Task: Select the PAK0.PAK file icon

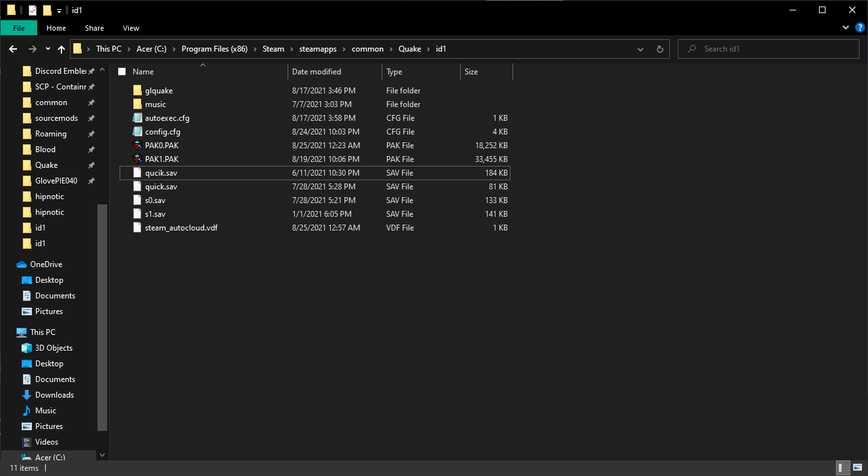Action: pyautogui.click(x=137, y=146)
